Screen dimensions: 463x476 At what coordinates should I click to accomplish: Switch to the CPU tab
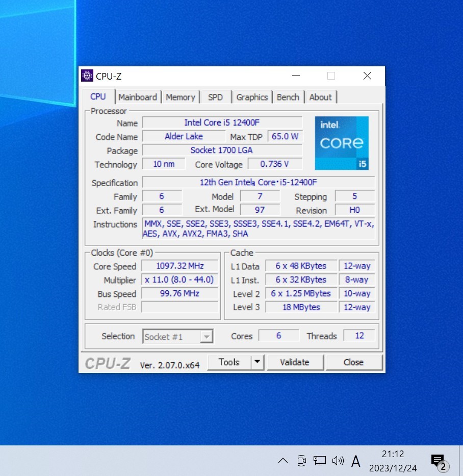[x=98, y=97]
